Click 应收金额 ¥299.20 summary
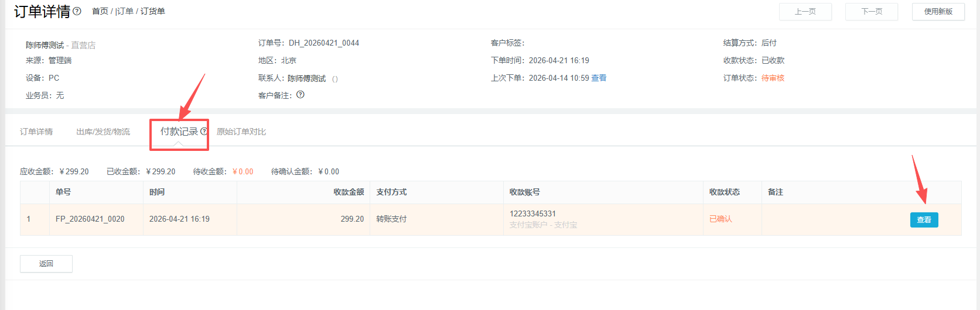This screenshot has width=980, height=310. tap(54, 171)
